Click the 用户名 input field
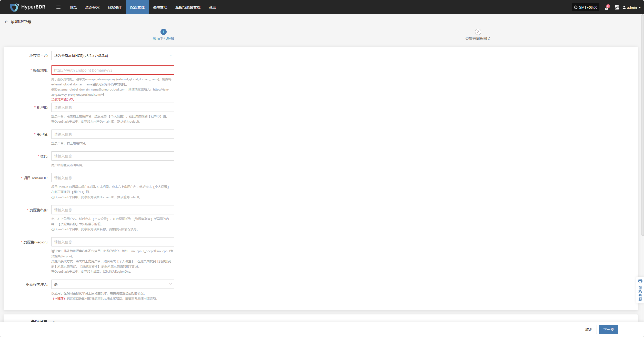Screen dimensions: 644x337 (113, 134)
